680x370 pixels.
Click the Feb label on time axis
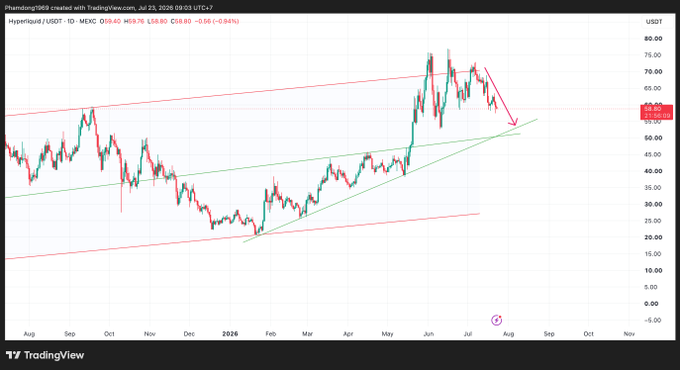[271, 334]
